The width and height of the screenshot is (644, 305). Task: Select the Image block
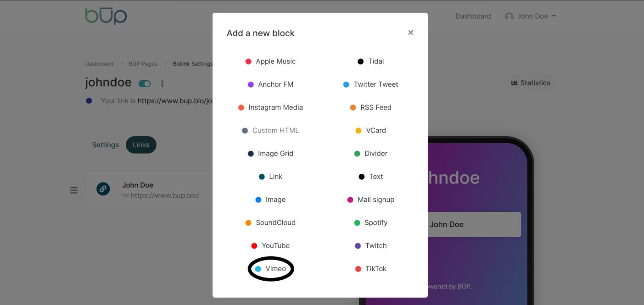pyautogui.click(x=270, y=200)
